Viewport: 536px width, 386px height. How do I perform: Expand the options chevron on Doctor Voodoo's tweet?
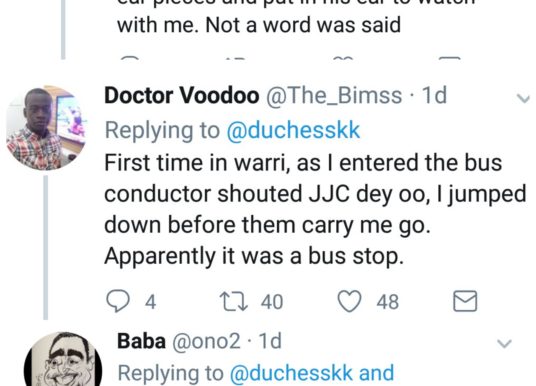click(523, 98)
